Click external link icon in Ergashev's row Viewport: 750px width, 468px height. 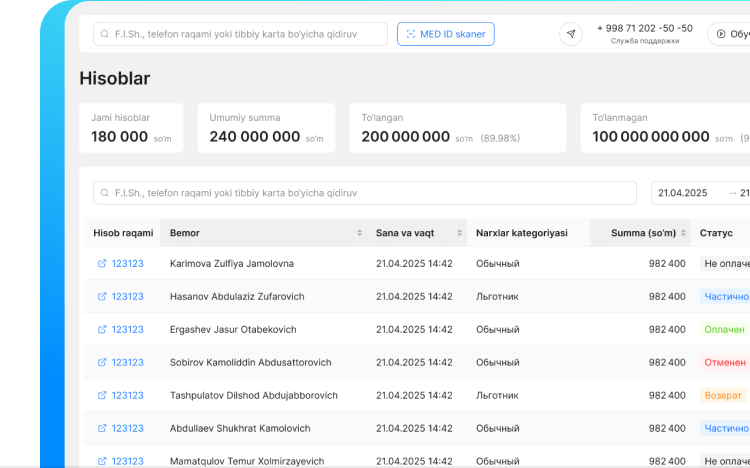tap(102, 330)
